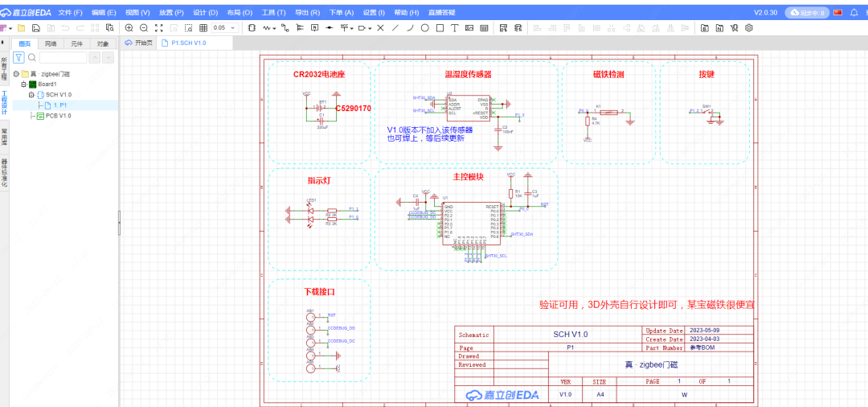Place a net label
Screen dimensions: 868x407
[314, 27]
